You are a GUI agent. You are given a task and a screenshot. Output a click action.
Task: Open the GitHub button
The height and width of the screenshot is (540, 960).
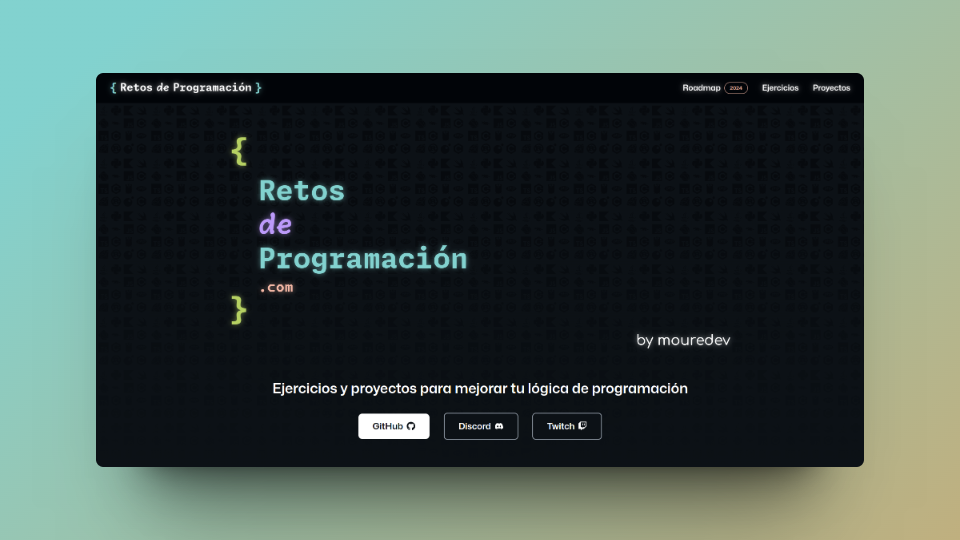tap(394, 426)
